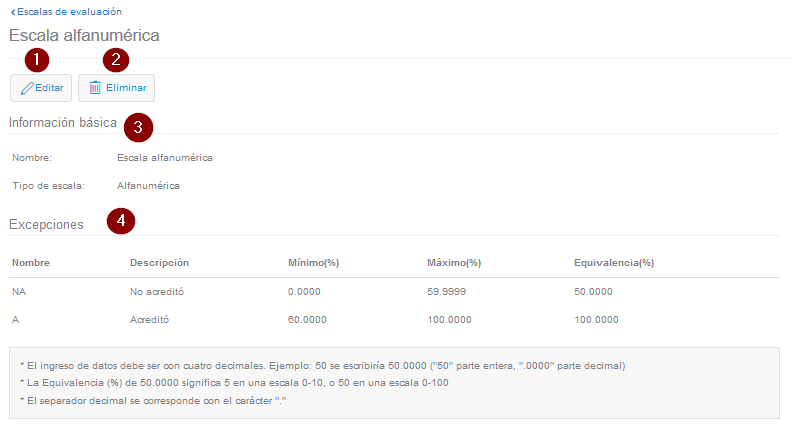Click the Descripción column header
The image size is (792, 431).
160,263
